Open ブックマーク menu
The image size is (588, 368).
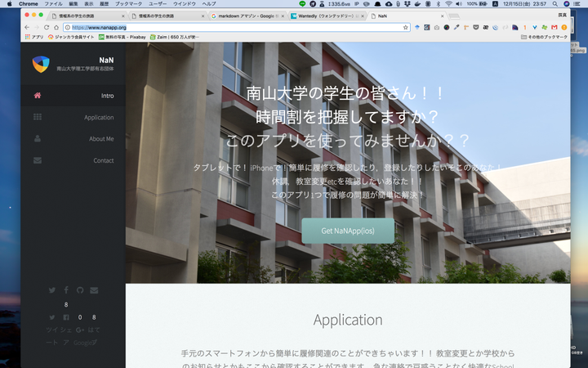(x=129, y=4)
